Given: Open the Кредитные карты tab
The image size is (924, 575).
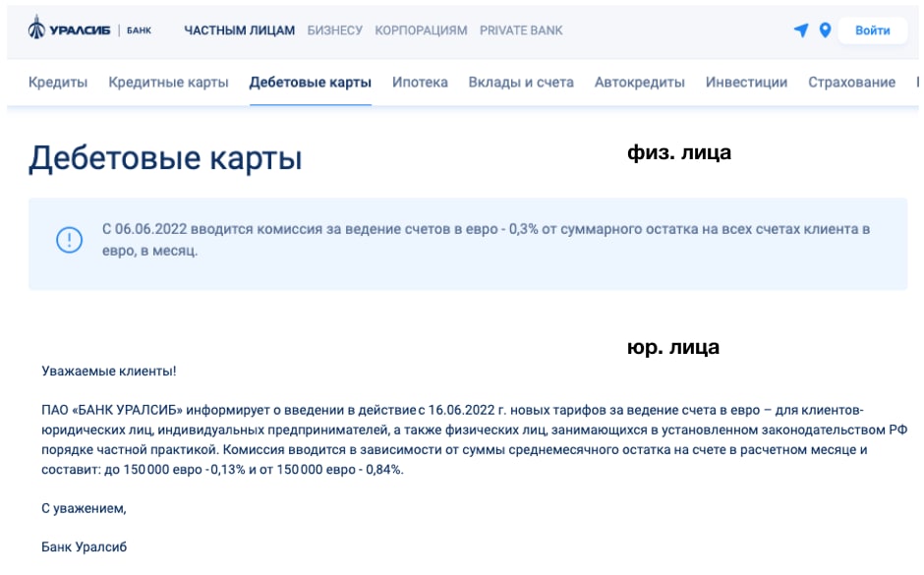Looking at the screenshot, I should (168, 83).
